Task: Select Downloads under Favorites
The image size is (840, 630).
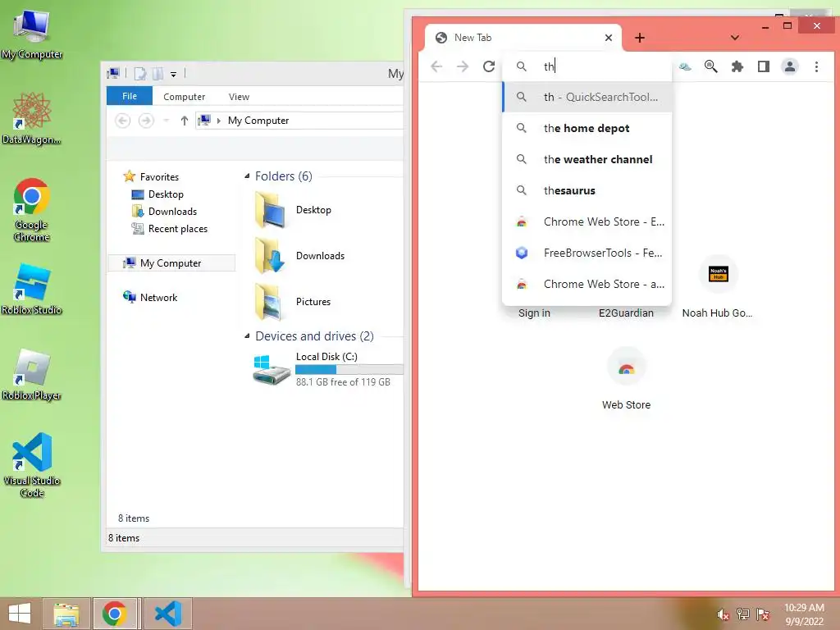Action: [x=164, y=211]
